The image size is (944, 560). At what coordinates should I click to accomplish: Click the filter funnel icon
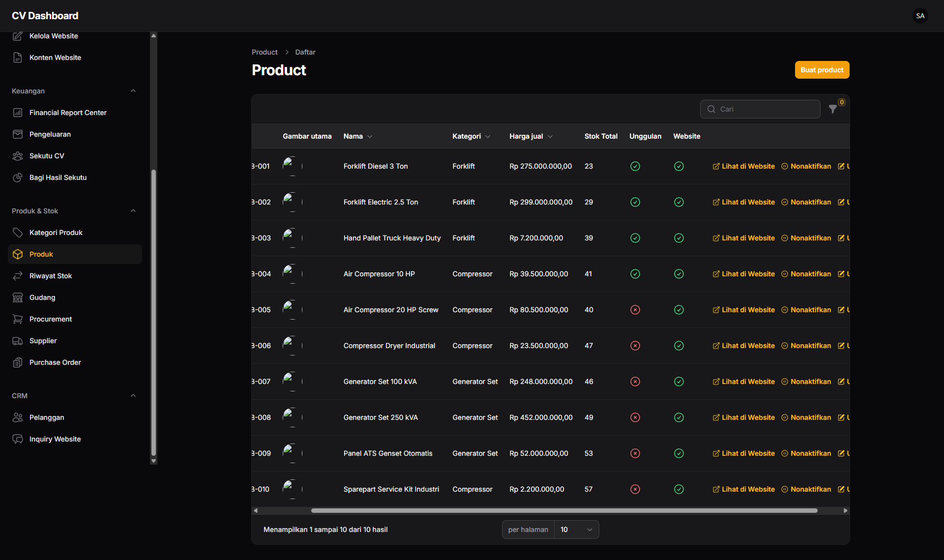coord(832,109)
